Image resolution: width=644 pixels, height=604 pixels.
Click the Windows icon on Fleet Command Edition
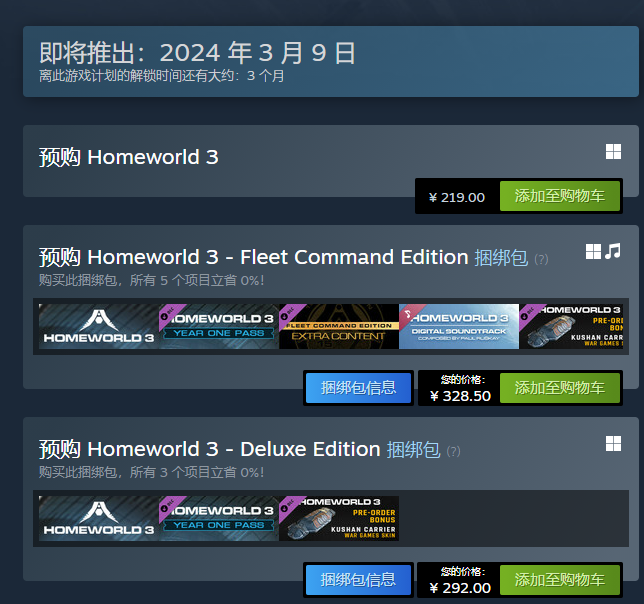pyautogui.click(x=593, y=251)
